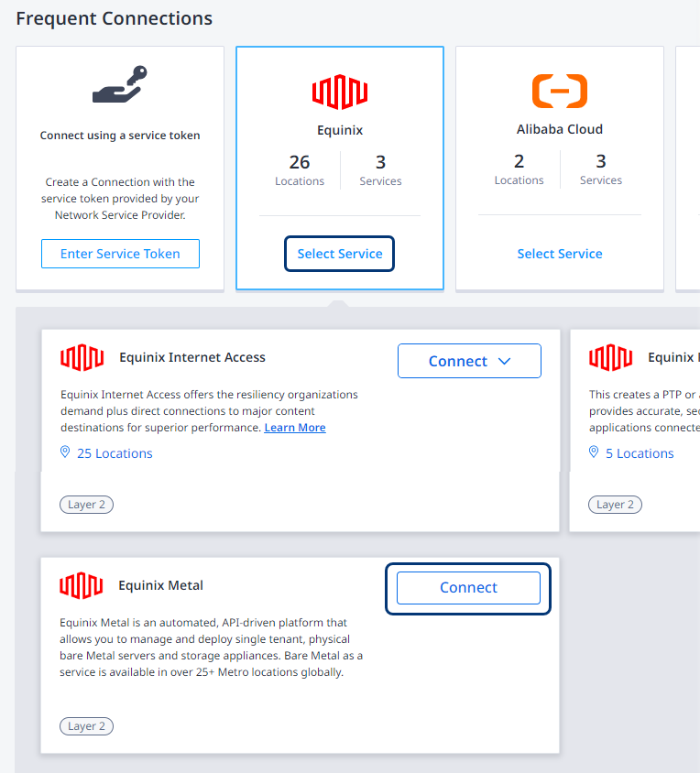Click the "26 Locations" count on the Equinix card
700x773 pixels.
[300, 170]
